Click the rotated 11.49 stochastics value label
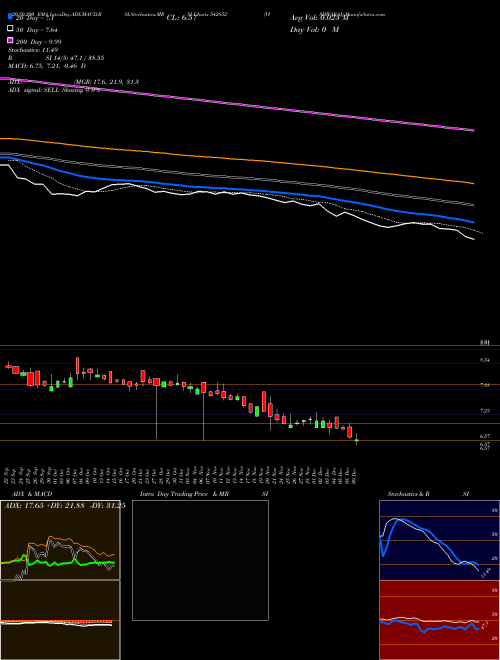The image size is (500, 660). 486,573
